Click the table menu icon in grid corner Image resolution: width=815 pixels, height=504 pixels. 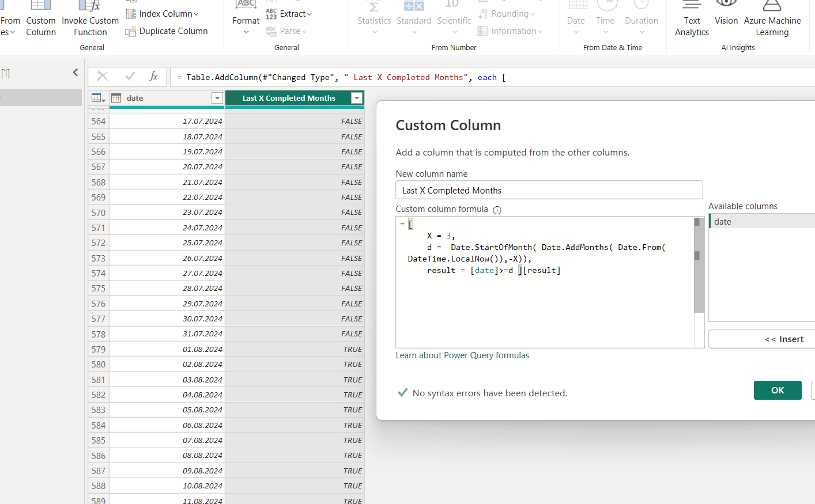coord(99,98)
